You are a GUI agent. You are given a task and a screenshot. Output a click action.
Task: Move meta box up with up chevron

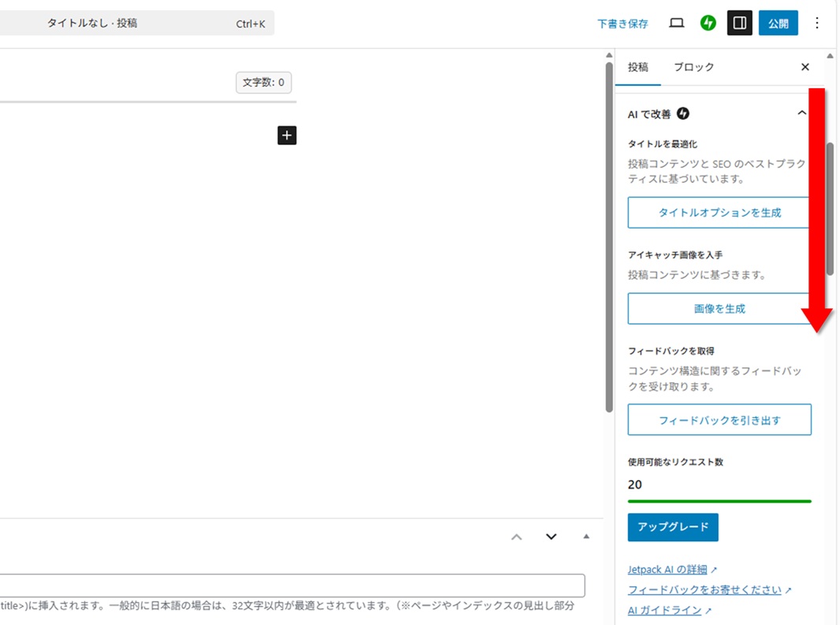517,537
